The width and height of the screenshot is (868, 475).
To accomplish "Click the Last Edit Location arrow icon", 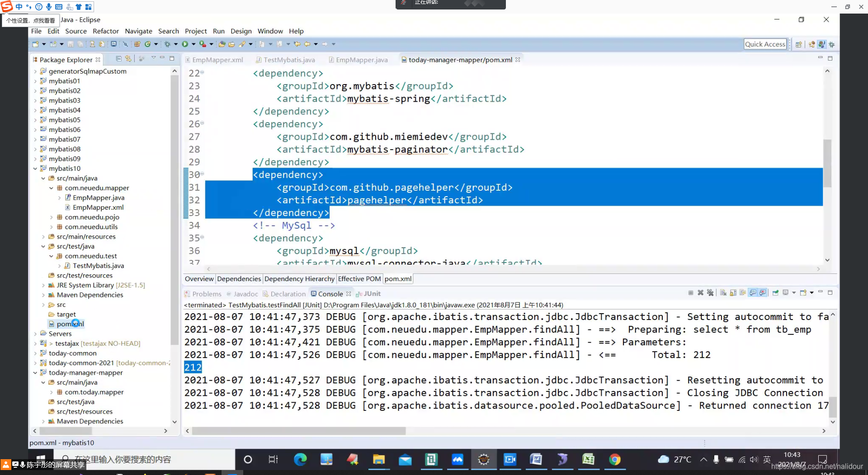I will tap(297, 44).
